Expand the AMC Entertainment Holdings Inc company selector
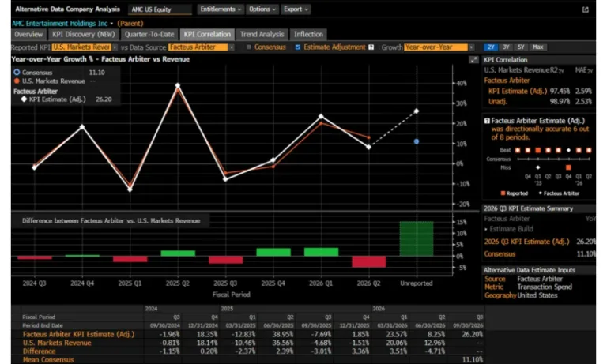The image size is (607, 364). [111, 24]
